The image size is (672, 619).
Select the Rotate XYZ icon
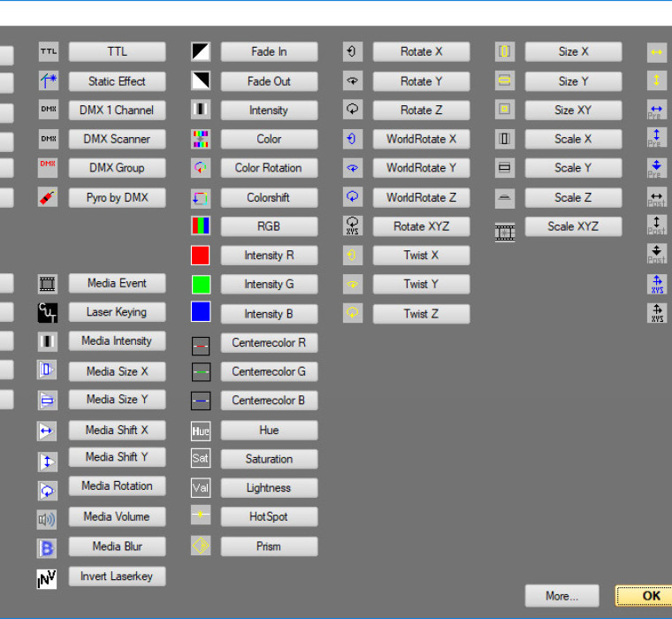[353, 226]
